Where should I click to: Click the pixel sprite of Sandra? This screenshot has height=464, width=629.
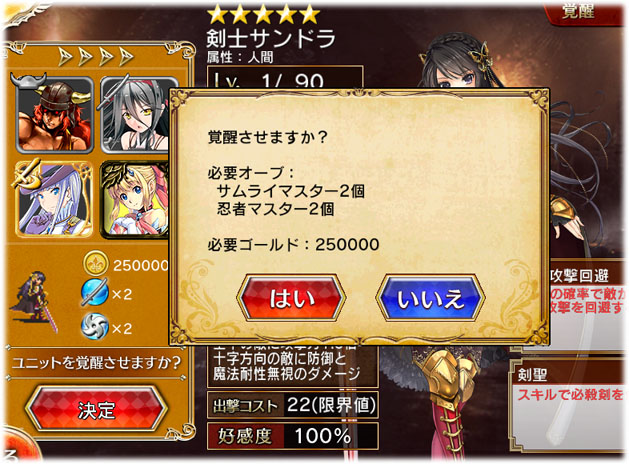(35, 302)
